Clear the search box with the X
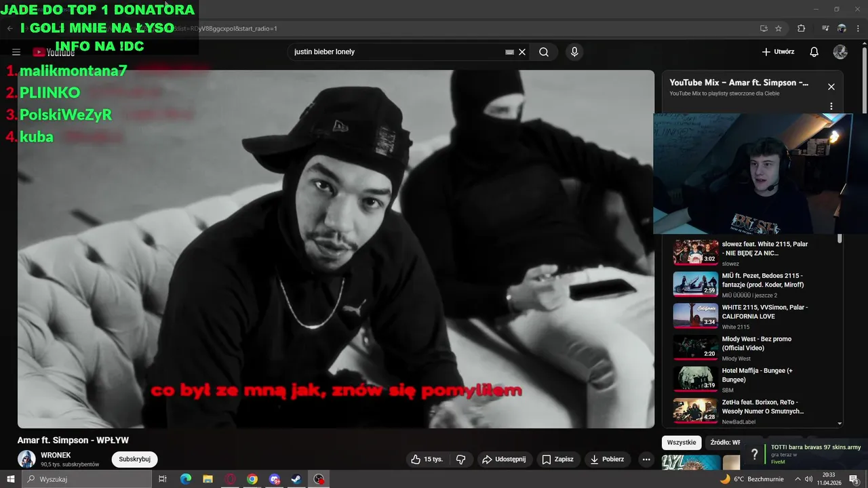The image size is (868, 488). pyautogui.click(x=522, y=52)
